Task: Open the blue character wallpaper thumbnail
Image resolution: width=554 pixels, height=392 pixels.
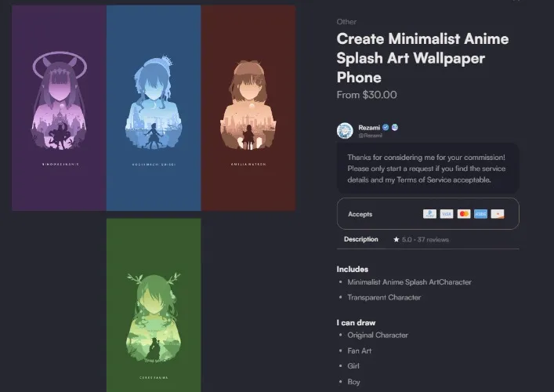Action: point(154,108)
